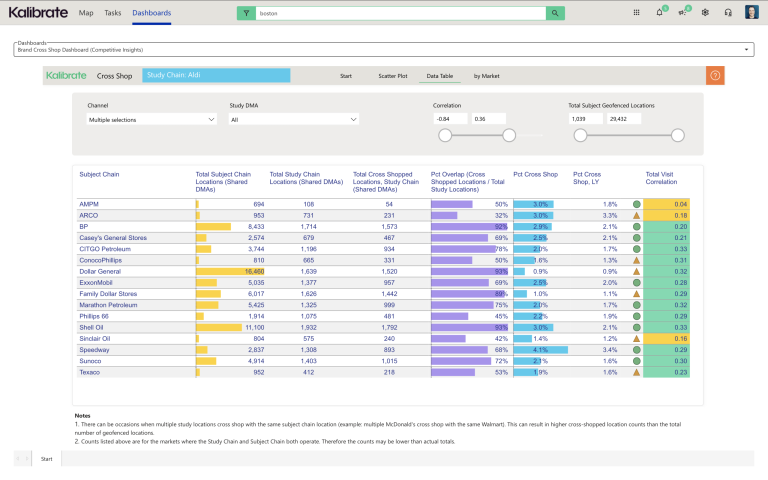The width and height of the screenshot is (768, 480).
Task: Open notifications bell icon
Action: point(659,13)
